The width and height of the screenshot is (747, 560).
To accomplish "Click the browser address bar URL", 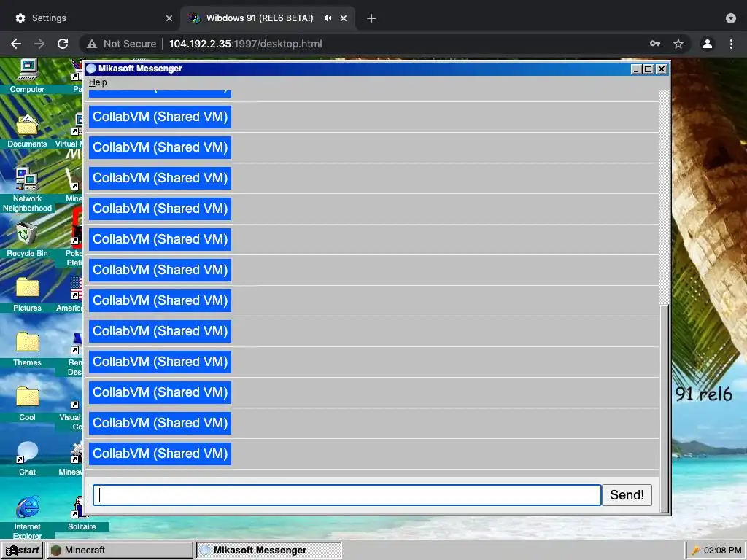I will click(245, 44).
